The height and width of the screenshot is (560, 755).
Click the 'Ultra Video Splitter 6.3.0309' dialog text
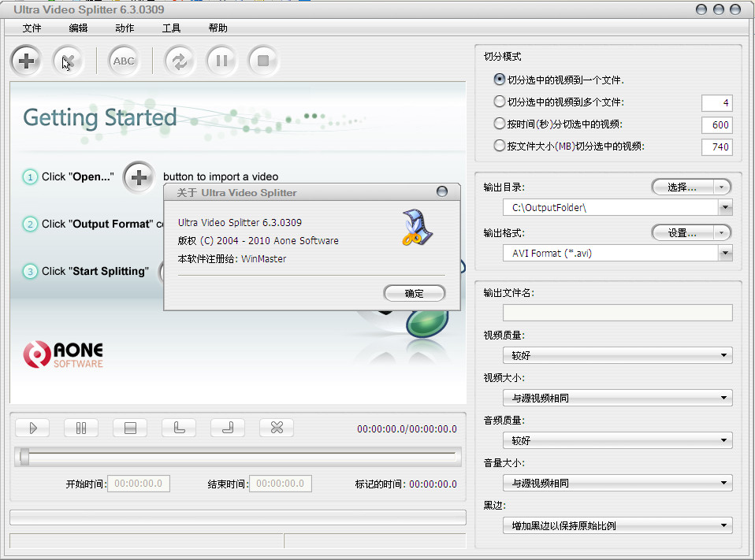(x=240, y=222)
